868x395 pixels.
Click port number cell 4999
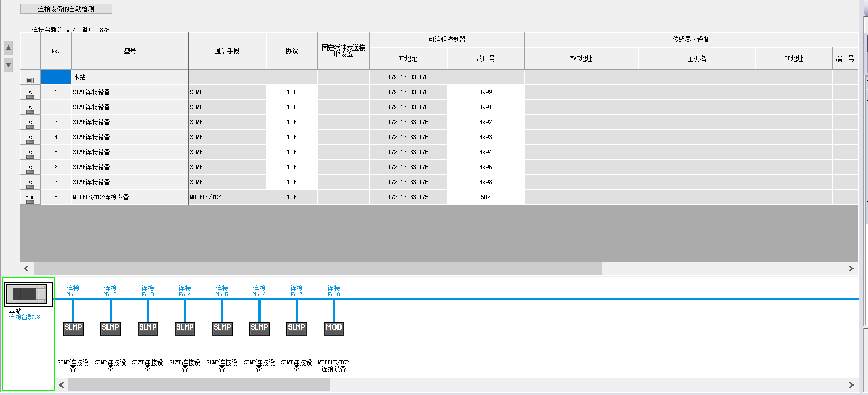tap(485, 92)
